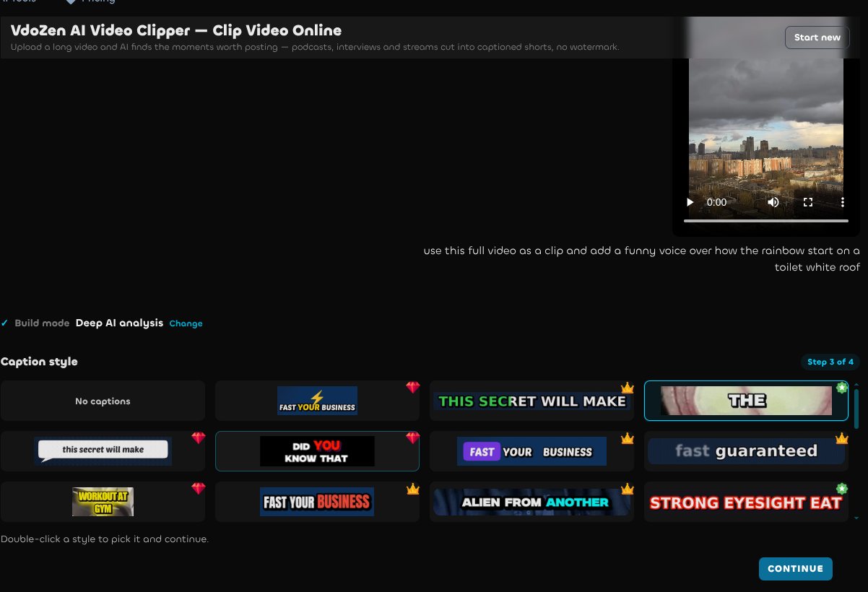Click the 'Step 3 of 4' indicator
Screen dimensions: 868x592
coord(830,362)
